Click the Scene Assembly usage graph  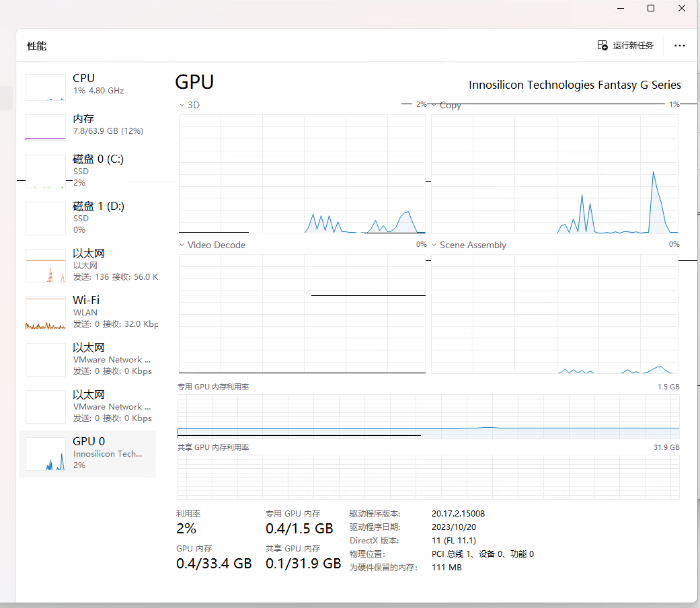click(555, 314)
